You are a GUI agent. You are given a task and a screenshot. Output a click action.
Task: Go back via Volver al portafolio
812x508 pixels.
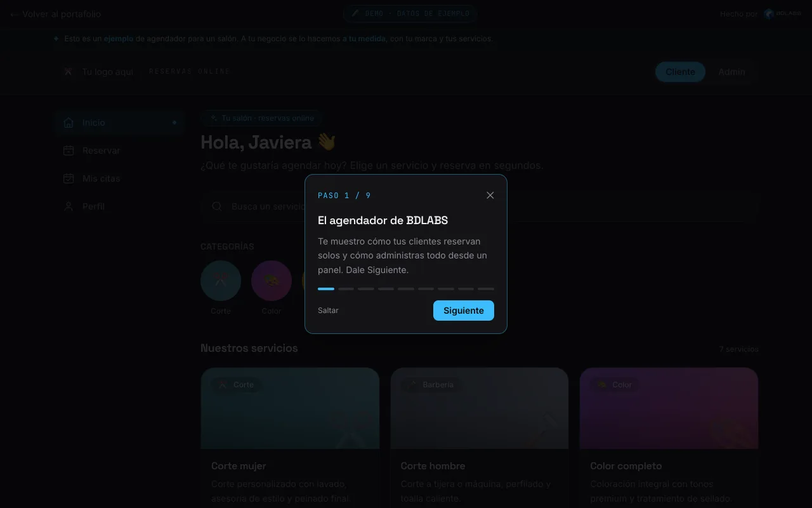click(x=55, y=14)
